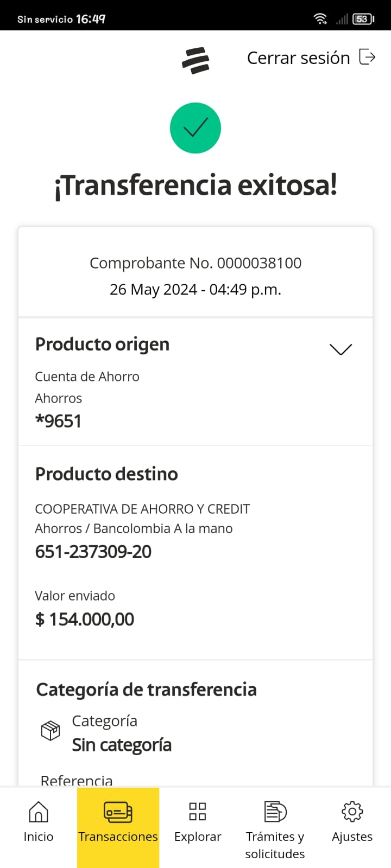Viewport: 391px width, 868px height.
Task: Tap the Ajustes gear icon
Action: (x=352, y=812)
